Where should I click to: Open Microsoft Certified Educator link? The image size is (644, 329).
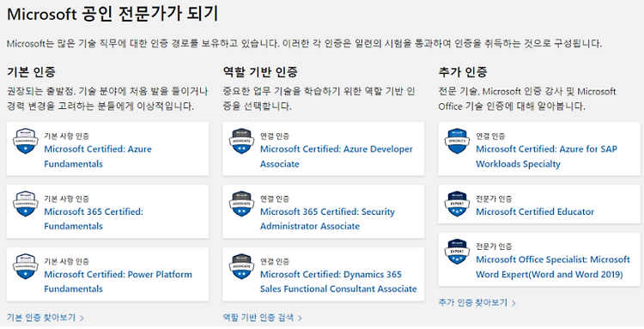(x=535, y=212)
